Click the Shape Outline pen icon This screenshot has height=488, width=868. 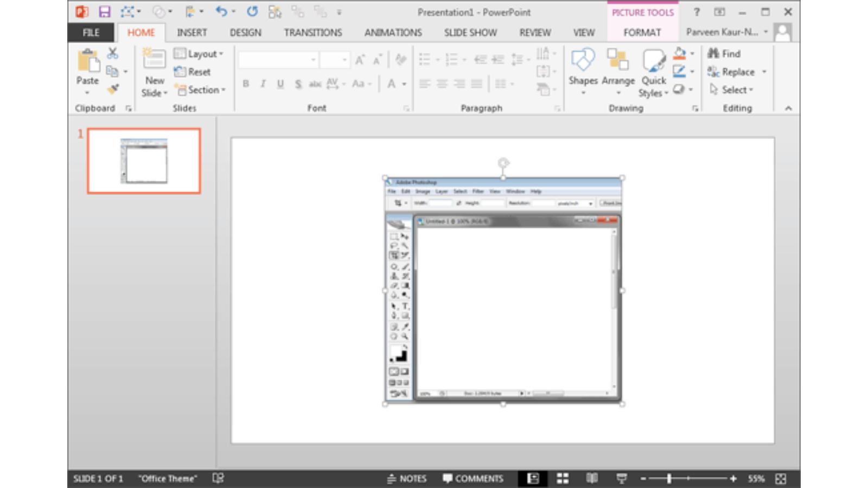[679, 71]
